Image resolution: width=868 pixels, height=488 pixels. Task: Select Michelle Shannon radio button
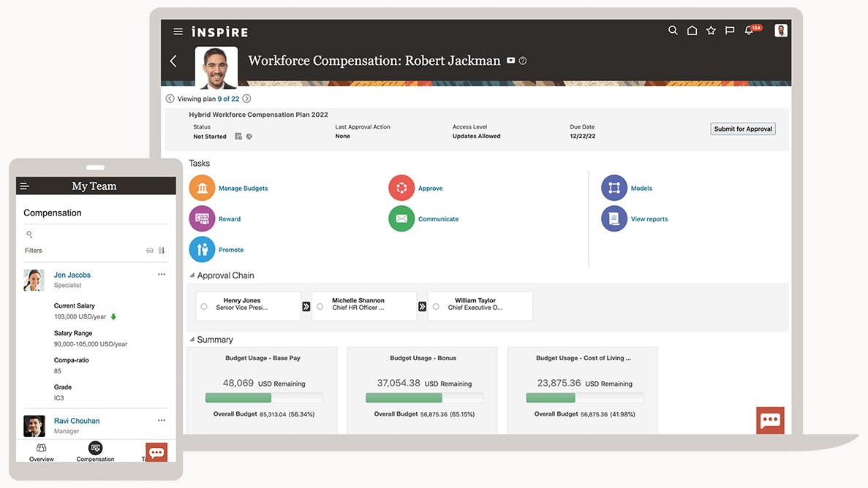tap(320, 307)
